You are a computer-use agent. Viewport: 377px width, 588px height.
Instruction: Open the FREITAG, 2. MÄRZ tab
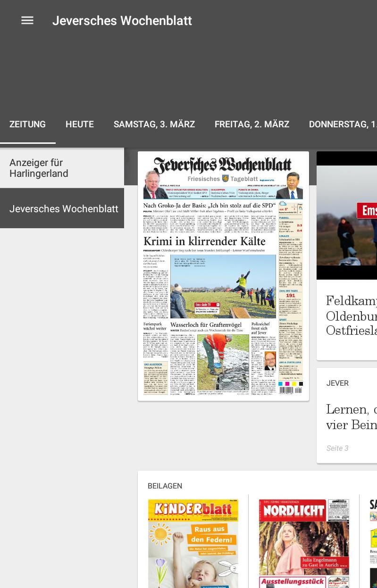click(252, 124)
